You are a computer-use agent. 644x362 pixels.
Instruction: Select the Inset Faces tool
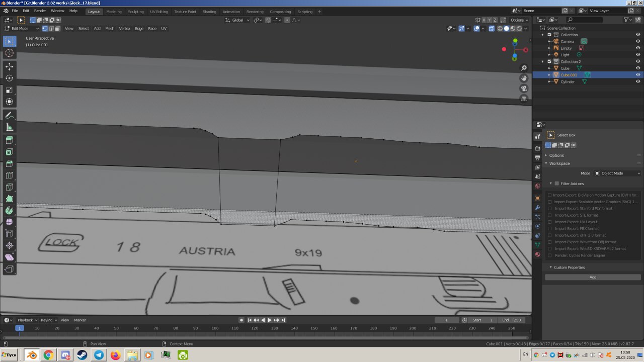9,152
